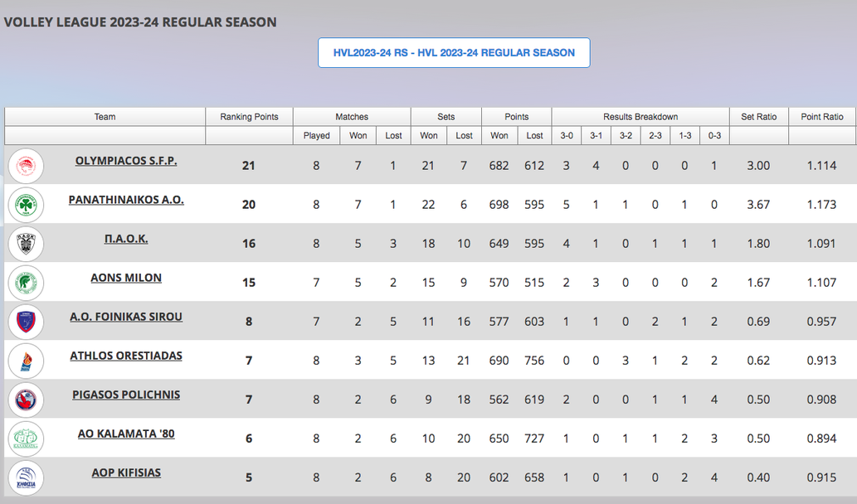Viewport: 857px width, 504px height.
Task: Click the AONS Milon team logo
Action: [x=26, y=283]
